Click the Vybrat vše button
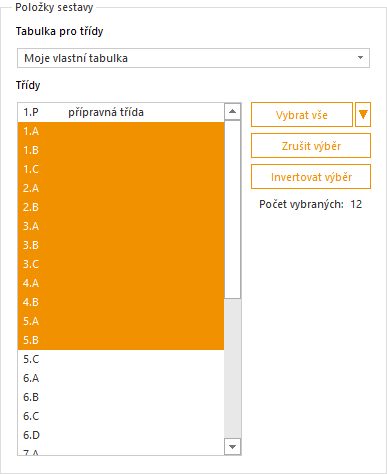Screen dimensions: 387x474 coord(302,115)
